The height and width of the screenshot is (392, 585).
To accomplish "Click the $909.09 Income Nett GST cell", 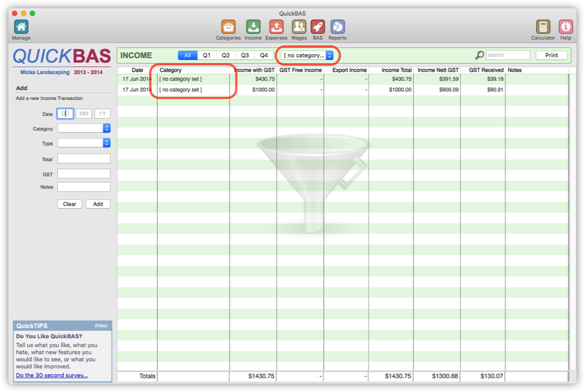I will coord(437,90).
